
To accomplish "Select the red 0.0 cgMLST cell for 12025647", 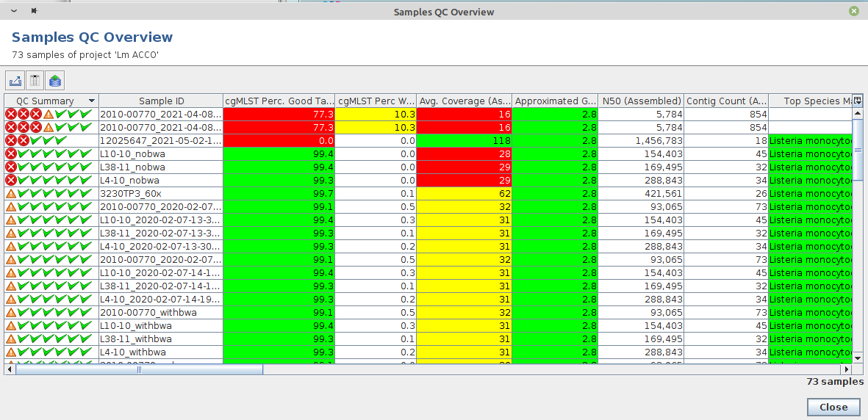I will [x=279, y=141].
